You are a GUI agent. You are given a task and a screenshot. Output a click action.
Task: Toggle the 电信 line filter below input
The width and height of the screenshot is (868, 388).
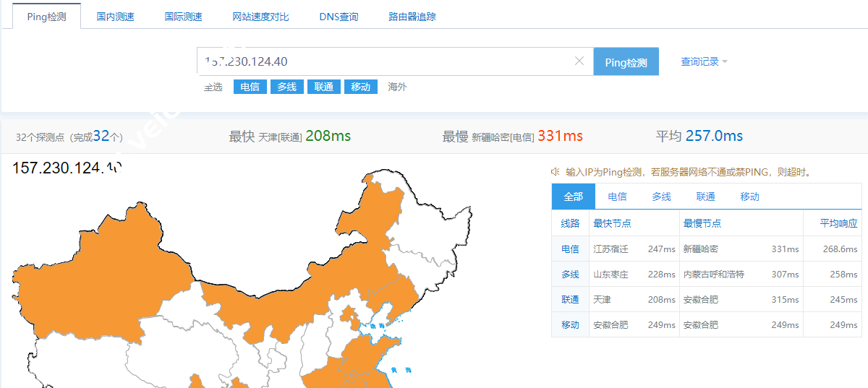pyautogui.click(x=250, y=87)
